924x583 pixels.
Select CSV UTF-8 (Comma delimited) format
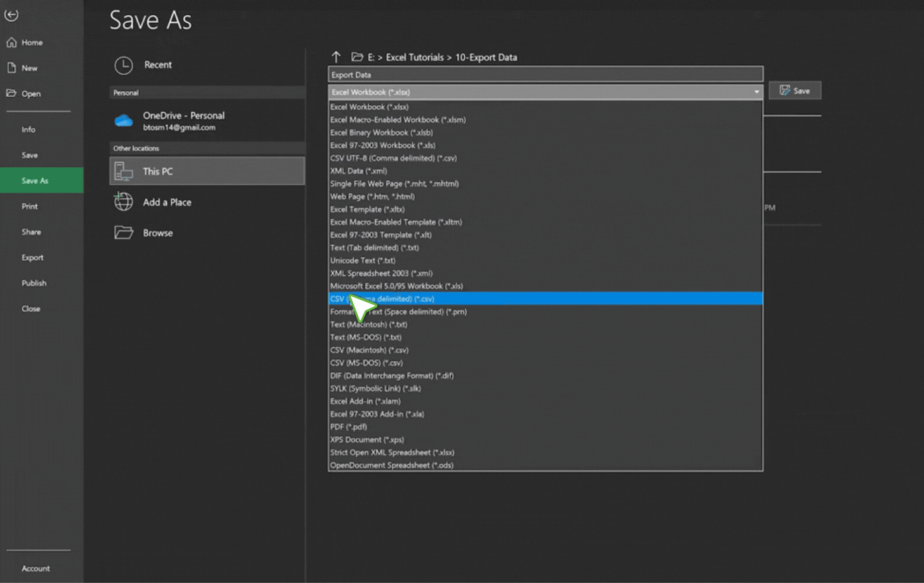(393, 158)
